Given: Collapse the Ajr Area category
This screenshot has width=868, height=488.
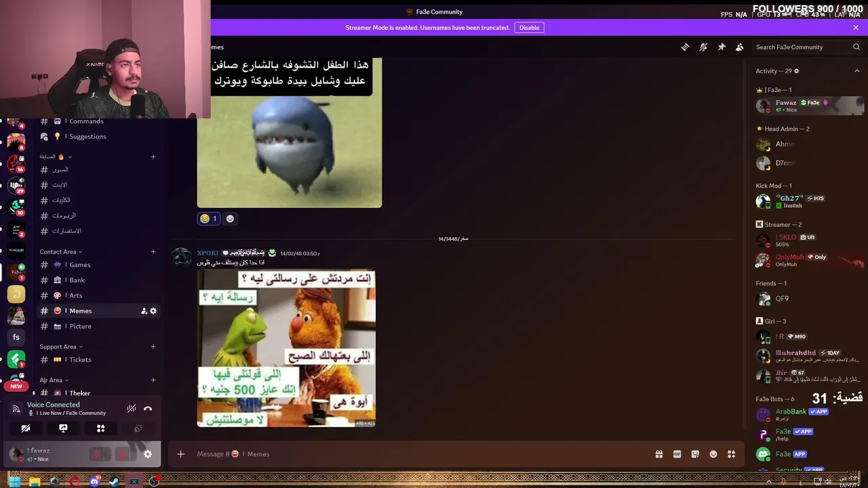Looking at the screenshot, I should (54, 380).
